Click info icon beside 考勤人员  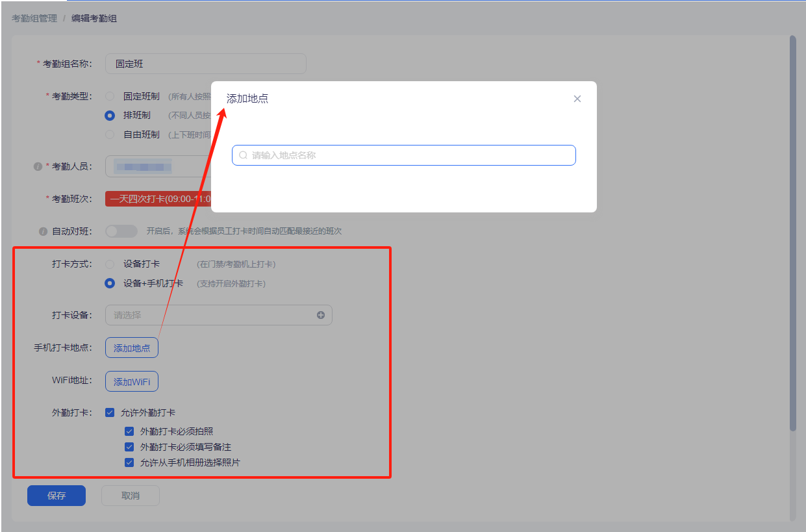point(38,166)
